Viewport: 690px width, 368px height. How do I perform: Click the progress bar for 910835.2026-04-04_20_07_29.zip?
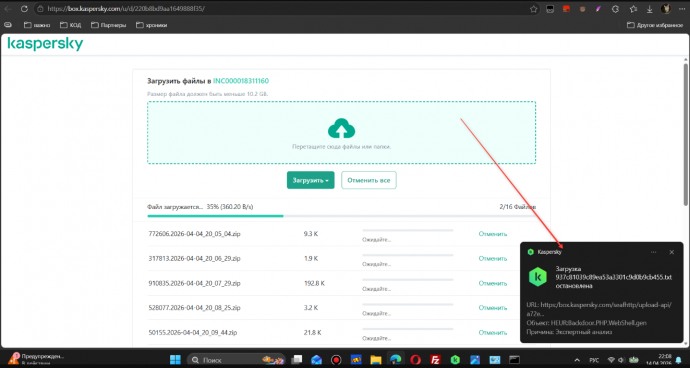tap(407, 280)
